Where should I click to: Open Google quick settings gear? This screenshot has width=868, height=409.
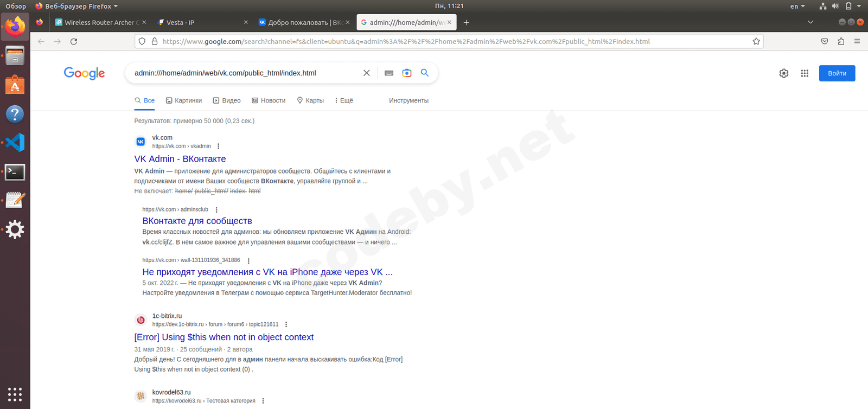point(784,73)
